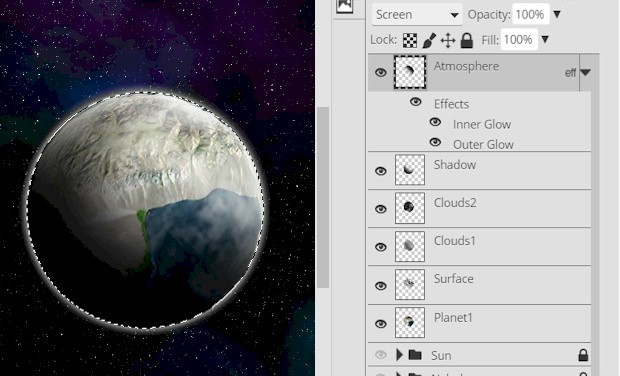The width and height of the screenshot is (620, 376).
Task: Open the Opacity slider dropdown arrow
Action: (557, 15)
